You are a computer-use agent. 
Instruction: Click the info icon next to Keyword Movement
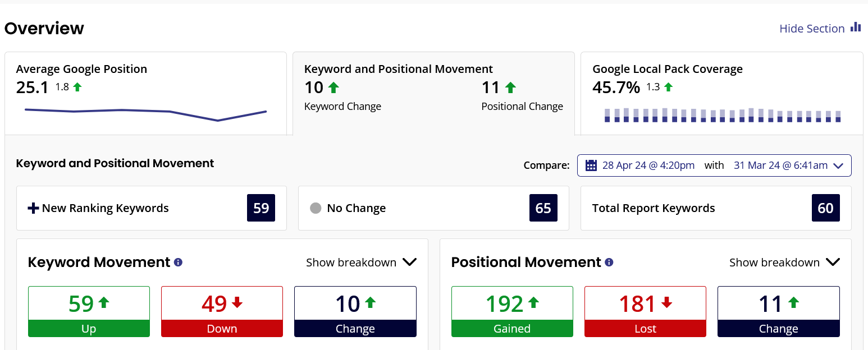click(x=177, y=262)
